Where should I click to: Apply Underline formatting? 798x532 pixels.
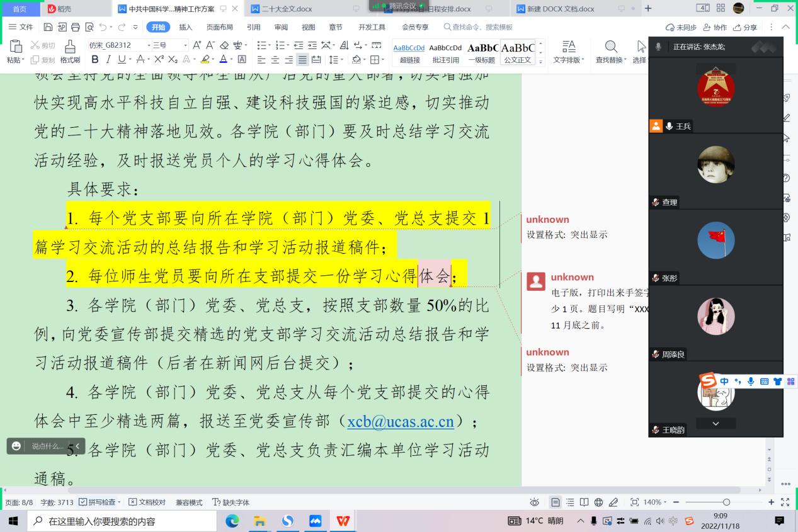[x=122, y=59]
